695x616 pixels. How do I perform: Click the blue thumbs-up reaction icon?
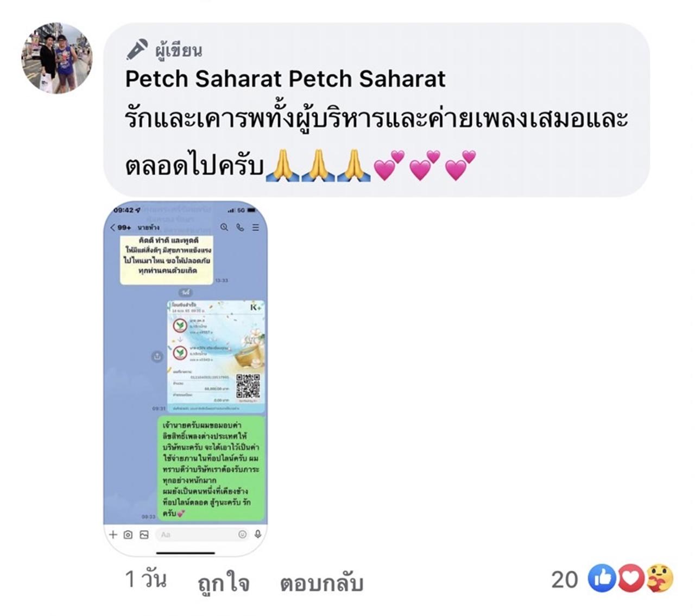602,579
